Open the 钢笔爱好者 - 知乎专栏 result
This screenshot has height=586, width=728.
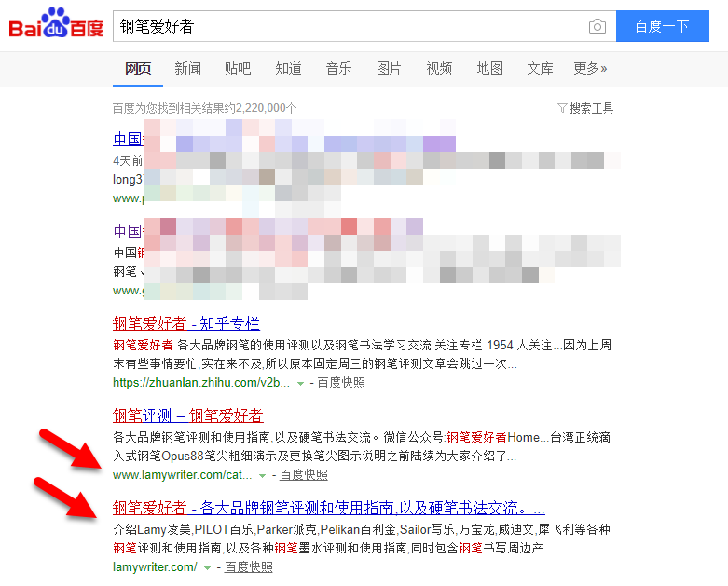186,323
